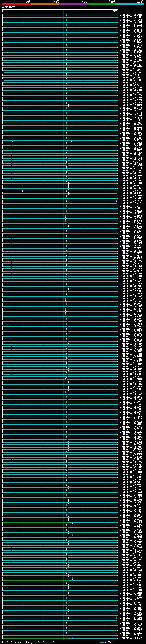Viewport: 146px width, 644px height.
Task: Click the cyan ~100% identity legend segment
Action: 130,4
